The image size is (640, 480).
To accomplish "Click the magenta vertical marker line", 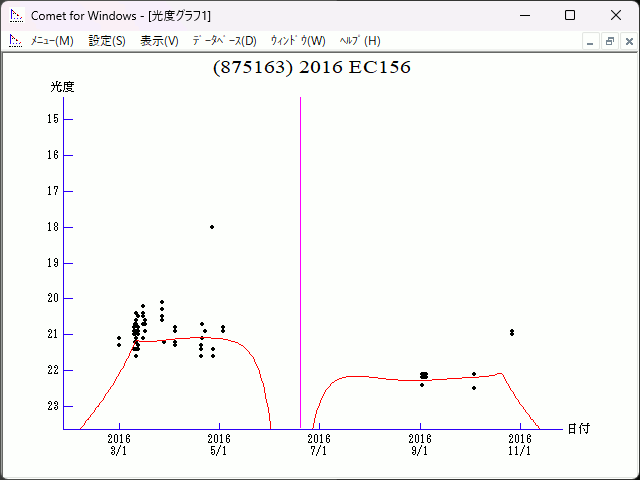I will point(300,262).
